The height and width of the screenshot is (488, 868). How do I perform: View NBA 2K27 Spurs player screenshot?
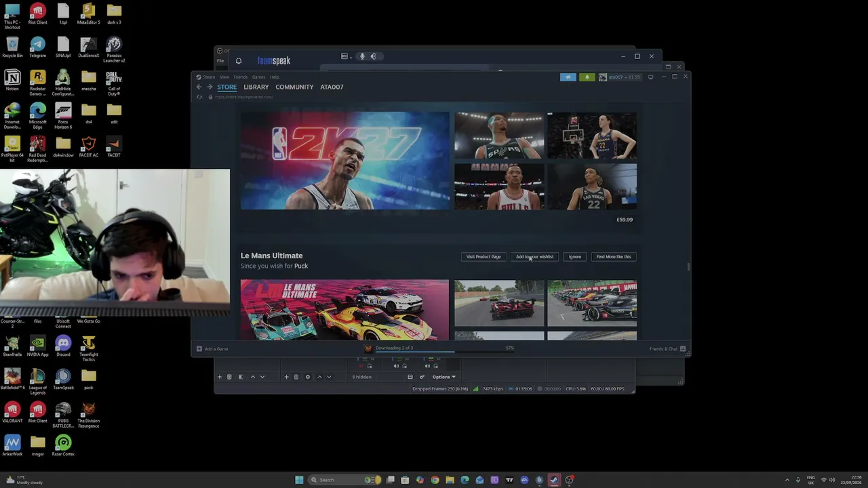(x=499, y=136)
